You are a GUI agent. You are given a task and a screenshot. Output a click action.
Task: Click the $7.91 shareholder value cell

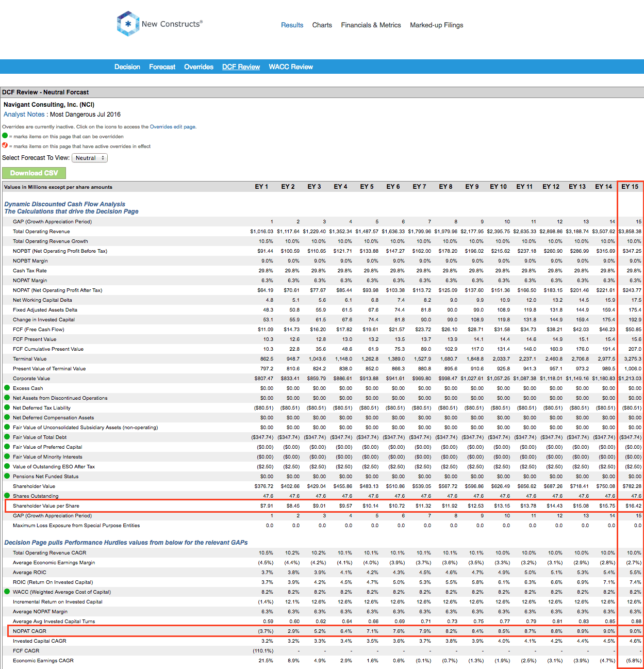pos(267,506)
